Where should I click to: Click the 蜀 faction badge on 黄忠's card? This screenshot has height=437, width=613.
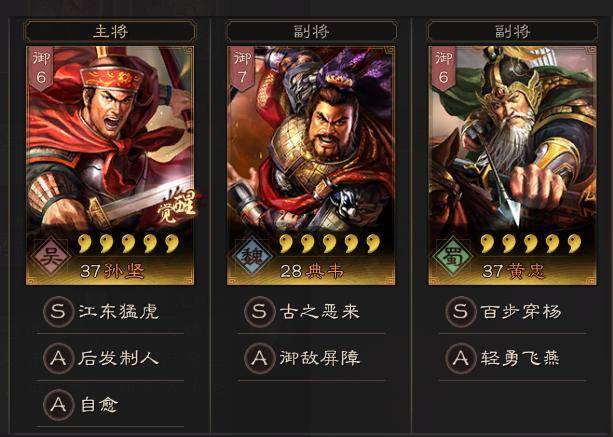coord(453,257)
